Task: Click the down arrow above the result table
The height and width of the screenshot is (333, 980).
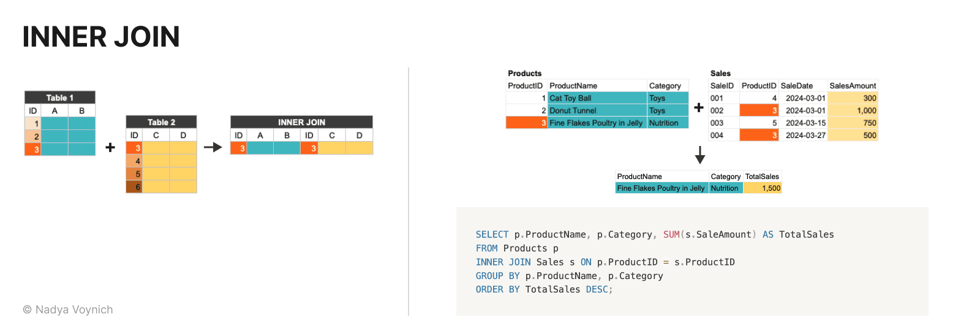Action: click(x=700, y=155)
